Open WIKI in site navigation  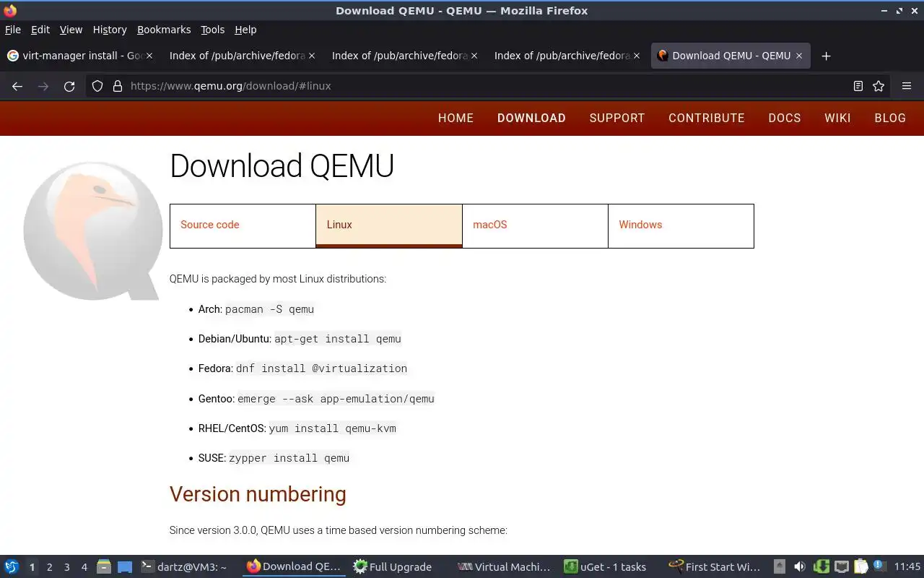click(x=837, y=118)
